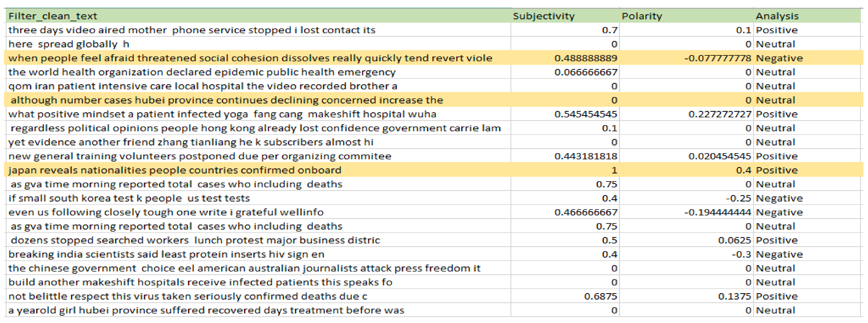
Task: Select the Analysis column header
Action: 777,16
